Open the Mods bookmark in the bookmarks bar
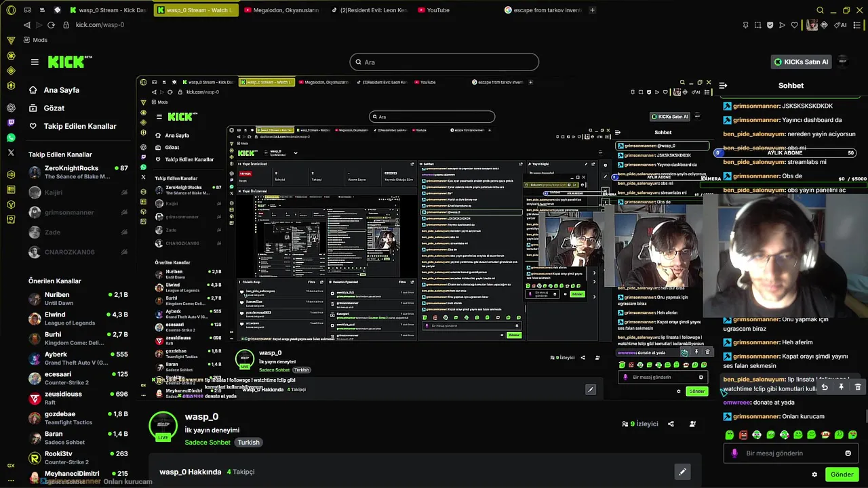 click(35, 40)
